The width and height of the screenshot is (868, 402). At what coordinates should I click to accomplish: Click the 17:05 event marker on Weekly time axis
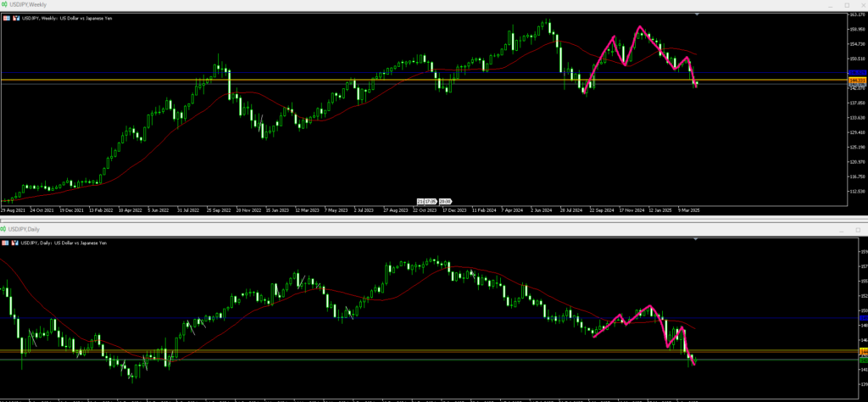pyautogui.click(x=431, y=201)
